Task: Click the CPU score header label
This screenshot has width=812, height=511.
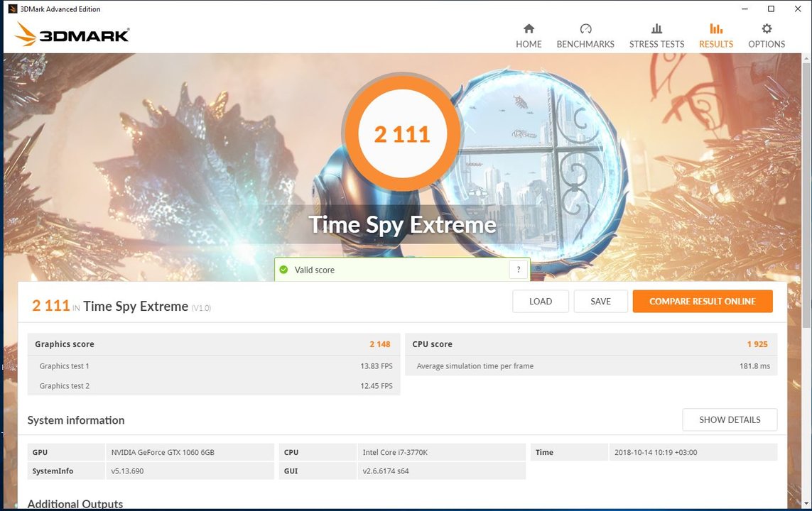Action: (433, 344)
